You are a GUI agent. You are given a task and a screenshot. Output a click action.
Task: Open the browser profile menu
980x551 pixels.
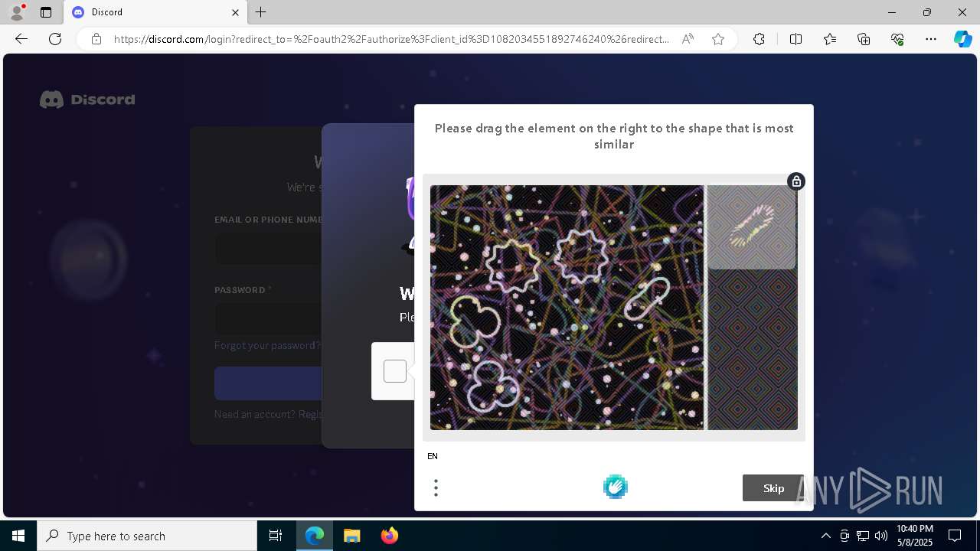pyautogui.click(x=17, y=12)
